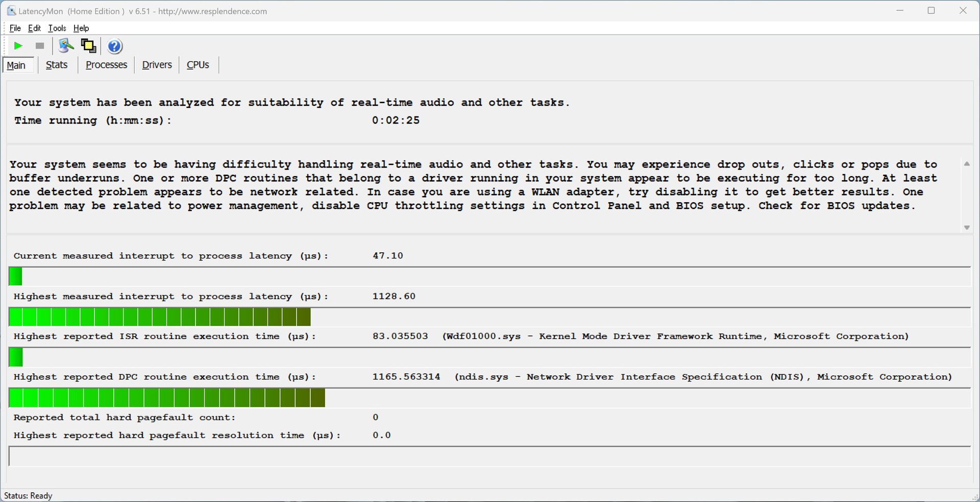Close the LatencyMon window
The image size is (980, 502).
point(963,11)
